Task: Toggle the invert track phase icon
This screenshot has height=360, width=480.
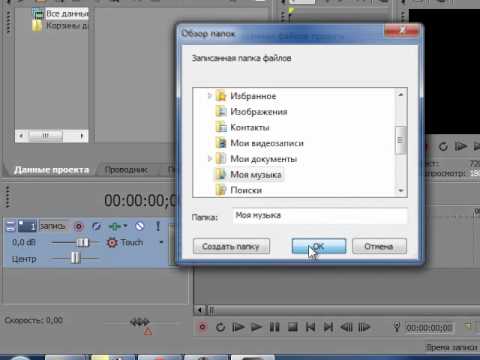Action: 96,227
